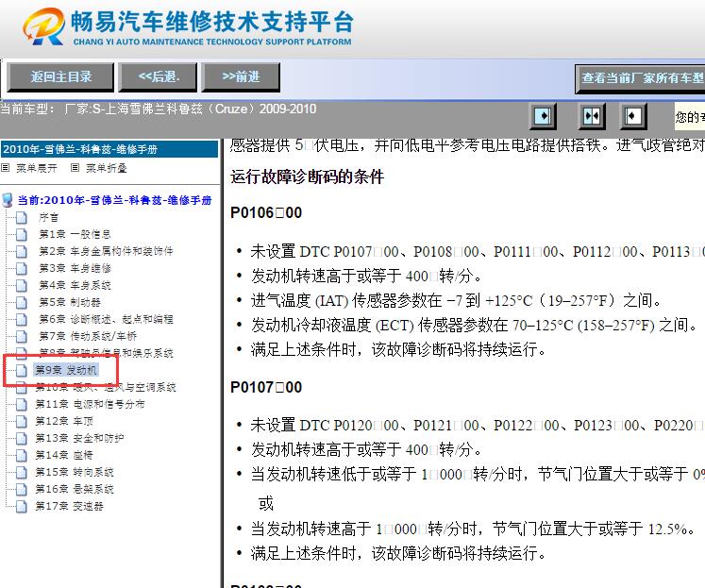The height and width of the screenshot is (588, 705).
Task: Click the page icon beside 第17章 变速器
Action: pos(21,506)
